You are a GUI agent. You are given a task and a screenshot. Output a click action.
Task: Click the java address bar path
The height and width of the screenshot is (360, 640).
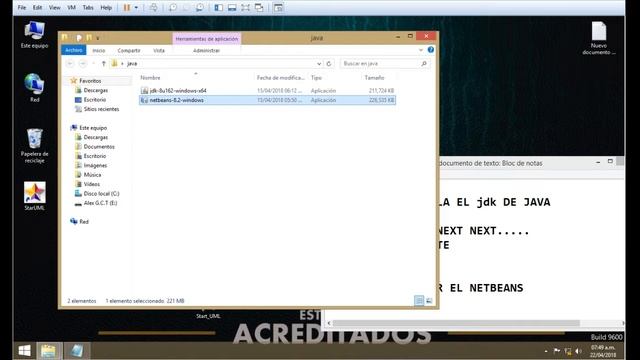132,64
